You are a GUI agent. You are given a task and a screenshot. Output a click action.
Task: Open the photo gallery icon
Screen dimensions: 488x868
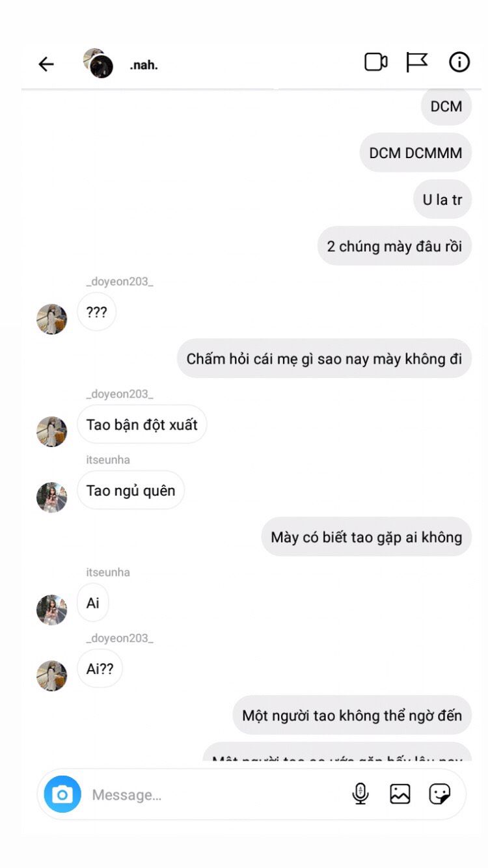click(400, 794)
